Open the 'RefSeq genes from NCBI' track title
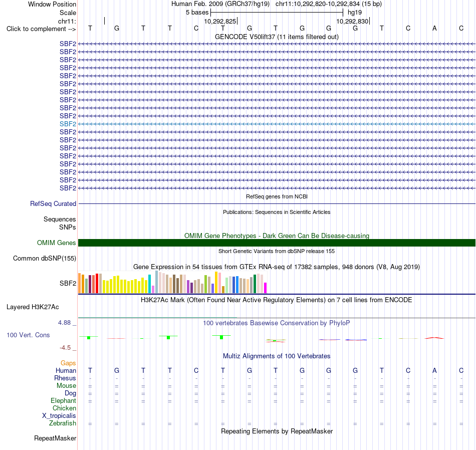 pos(277,196)
